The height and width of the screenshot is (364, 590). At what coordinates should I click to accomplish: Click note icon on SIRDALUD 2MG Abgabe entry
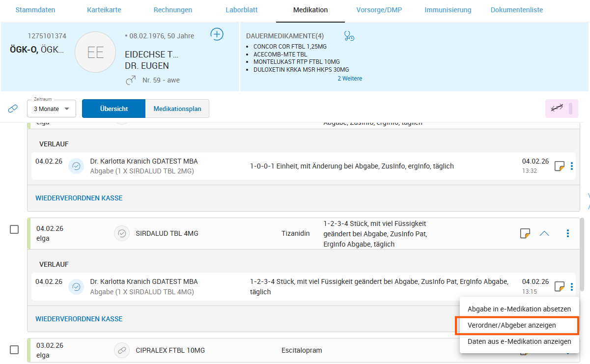[559, 166]
